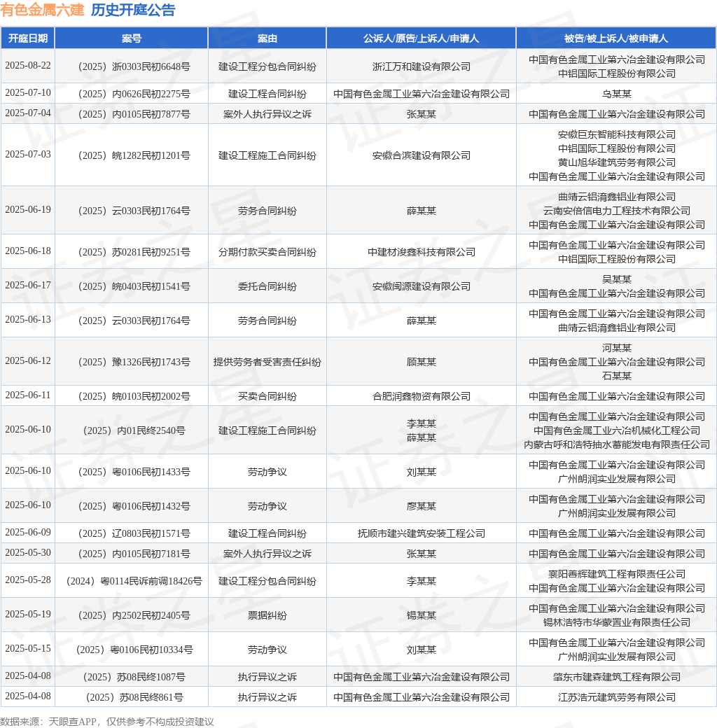Viewport: 717px width, 728px height.
Task: Click defendant 锡林浩特市华蒙置业有限责任公司
Action: point(616,622)
